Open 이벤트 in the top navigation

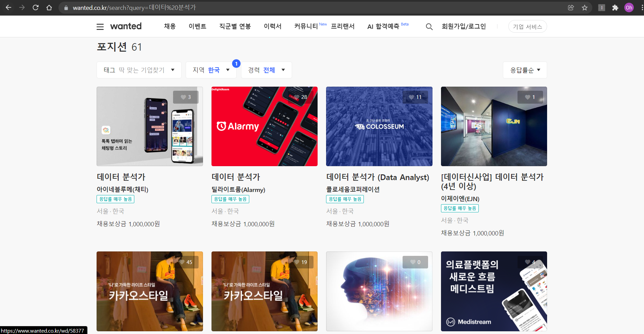pos(198,27)
